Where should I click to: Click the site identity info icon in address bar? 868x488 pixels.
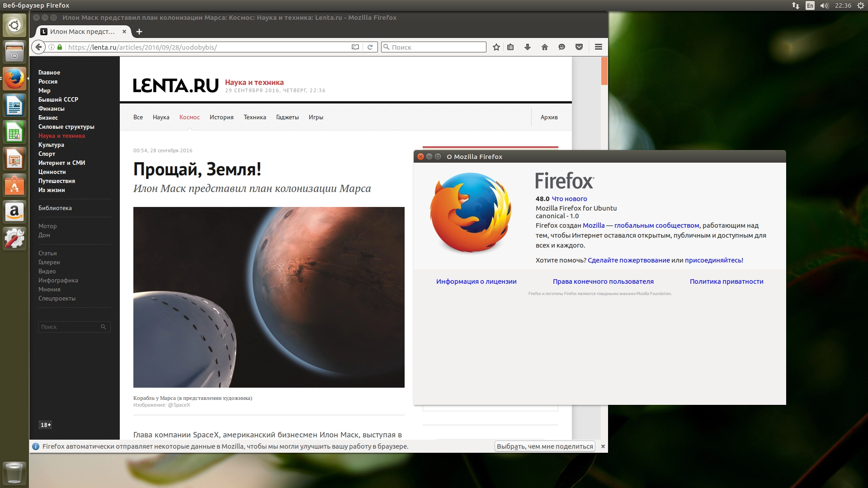click(52, 47)
